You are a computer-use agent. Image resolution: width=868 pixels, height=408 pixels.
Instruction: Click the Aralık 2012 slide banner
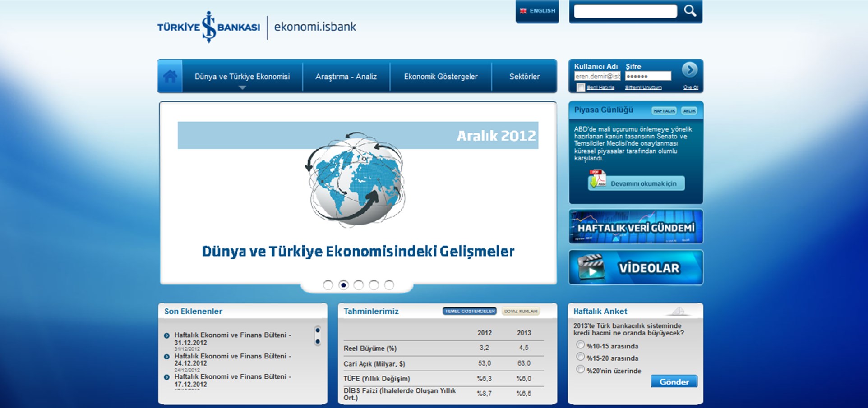(358, 135)
